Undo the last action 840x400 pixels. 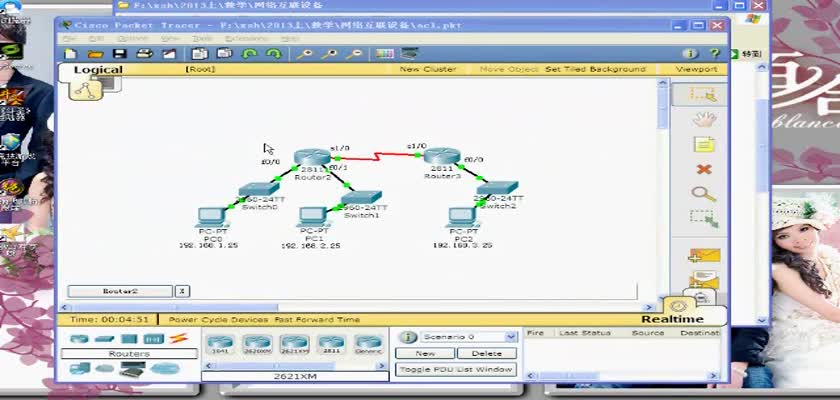(x=249, y=54)
